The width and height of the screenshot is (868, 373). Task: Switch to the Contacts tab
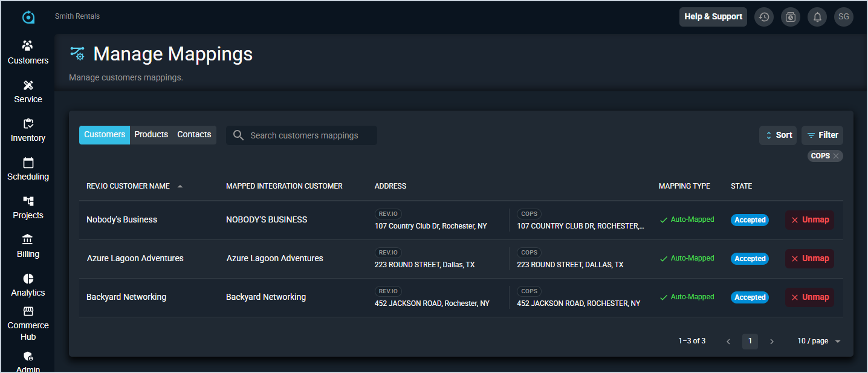tap(194, 135)
